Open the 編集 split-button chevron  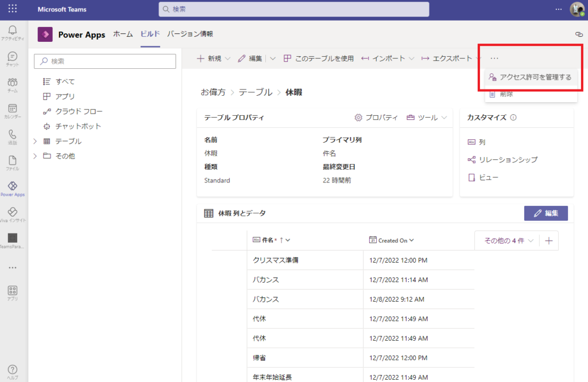[x=273, y=59]
